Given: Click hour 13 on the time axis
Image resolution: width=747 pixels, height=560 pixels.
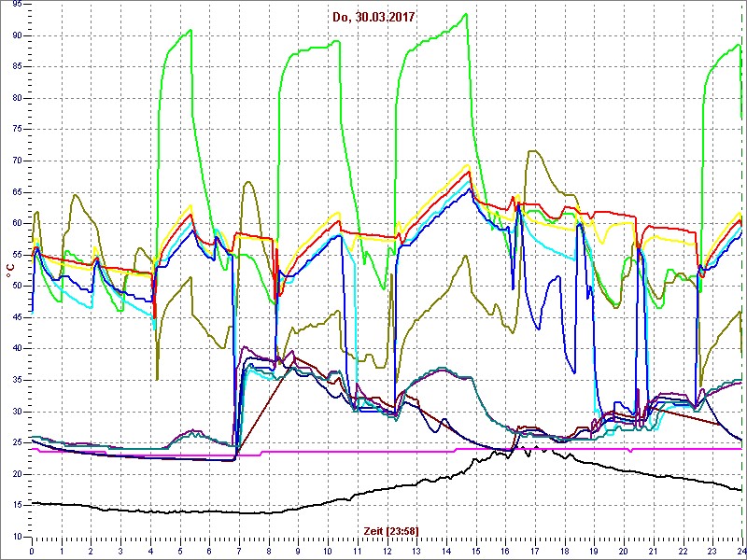Looking at the screenshot, I should click(416, 551).
